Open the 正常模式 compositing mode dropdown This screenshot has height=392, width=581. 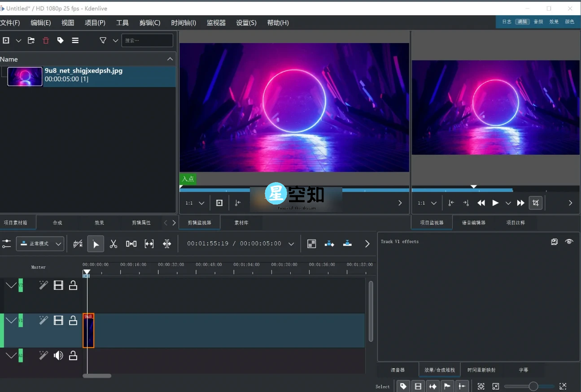(39, 244)
